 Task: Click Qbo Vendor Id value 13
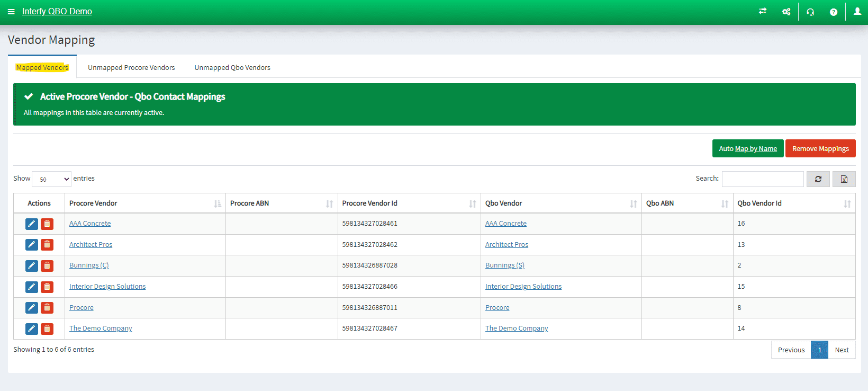[741, 245]
